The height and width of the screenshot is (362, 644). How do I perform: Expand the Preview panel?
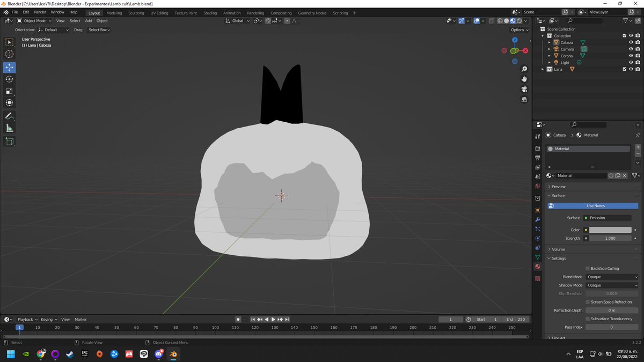coord(558,187)
